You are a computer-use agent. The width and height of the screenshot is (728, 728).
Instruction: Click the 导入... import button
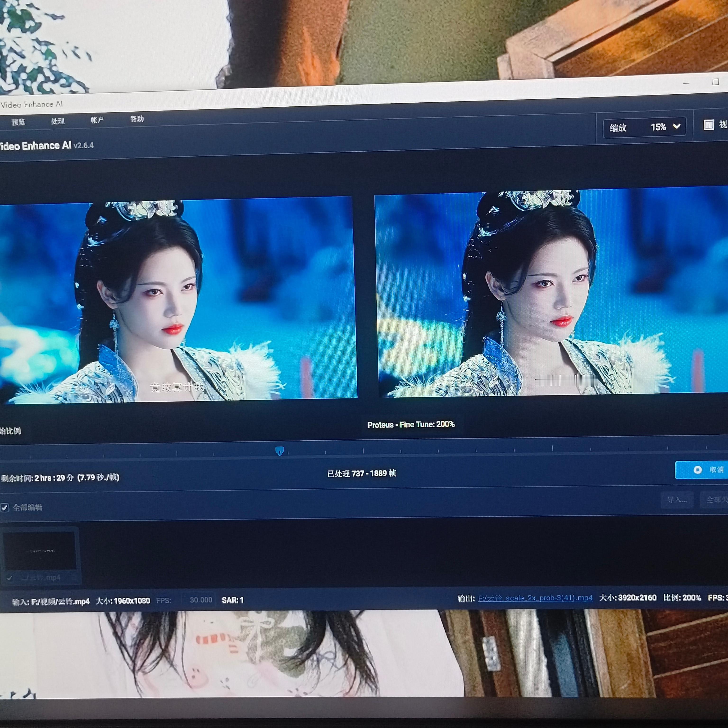click(677, 500)
